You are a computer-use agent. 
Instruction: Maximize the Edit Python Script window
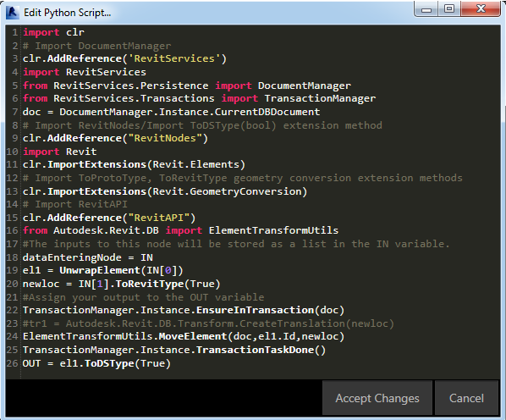(x=449, y=9)
